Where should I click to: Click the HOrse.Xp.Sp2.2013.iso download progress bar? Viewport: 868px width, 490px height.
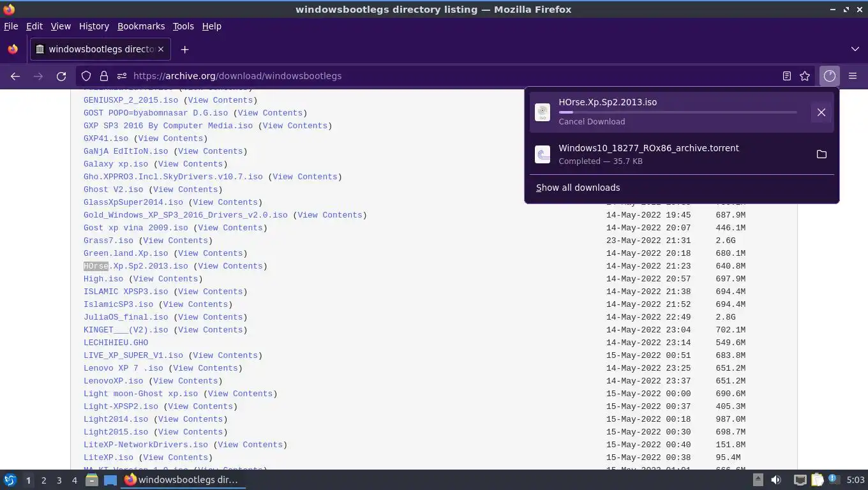678,112
